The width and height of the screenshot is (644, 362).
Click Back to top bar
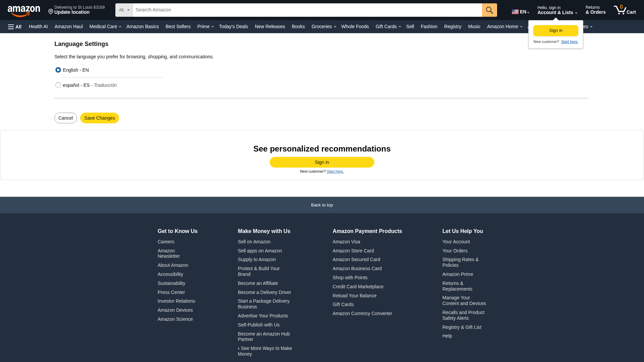coord(322,205)
